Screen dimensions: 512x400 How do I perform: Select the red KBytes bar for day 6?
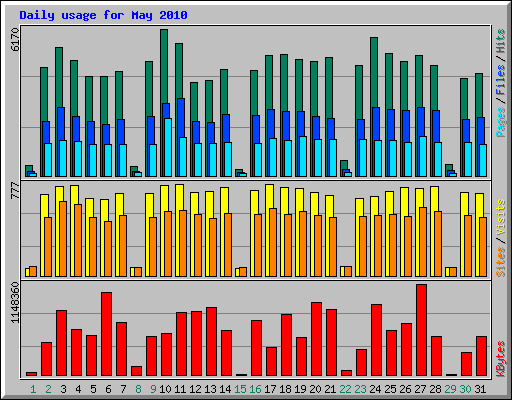click(106, 334)
